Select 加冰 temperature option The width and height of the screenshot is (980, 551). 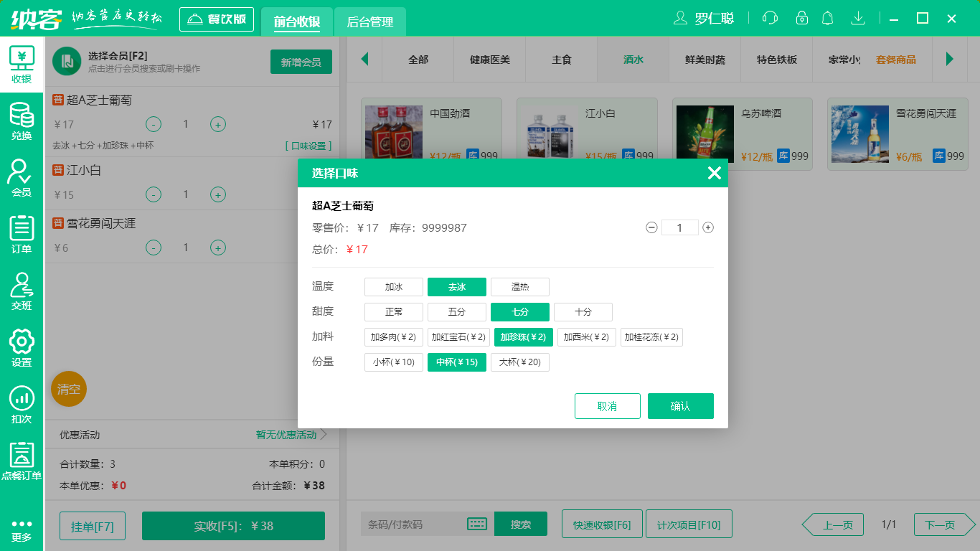[393, 286]
